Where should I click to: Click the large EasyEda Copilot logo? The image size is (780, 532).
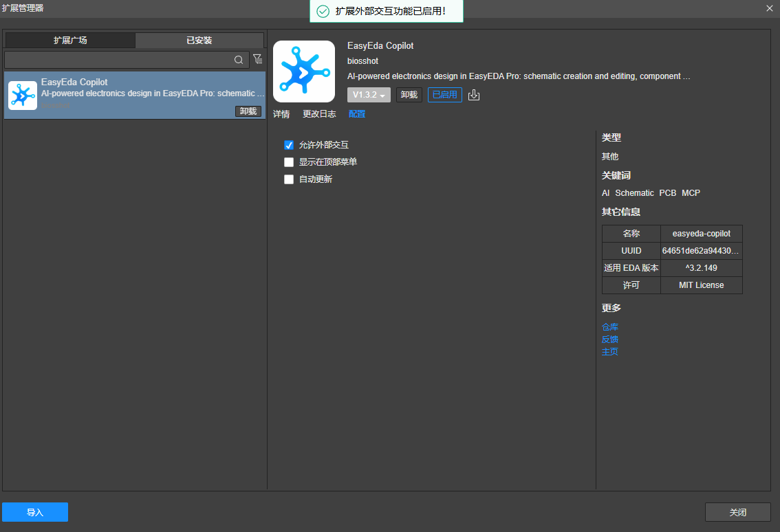point(304,71)
